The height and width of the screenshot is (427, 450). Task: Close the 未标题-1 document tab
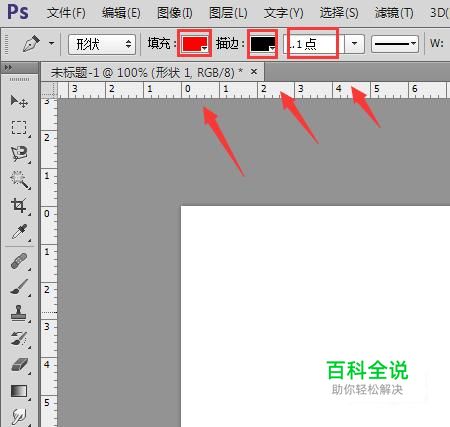(254, 71)
